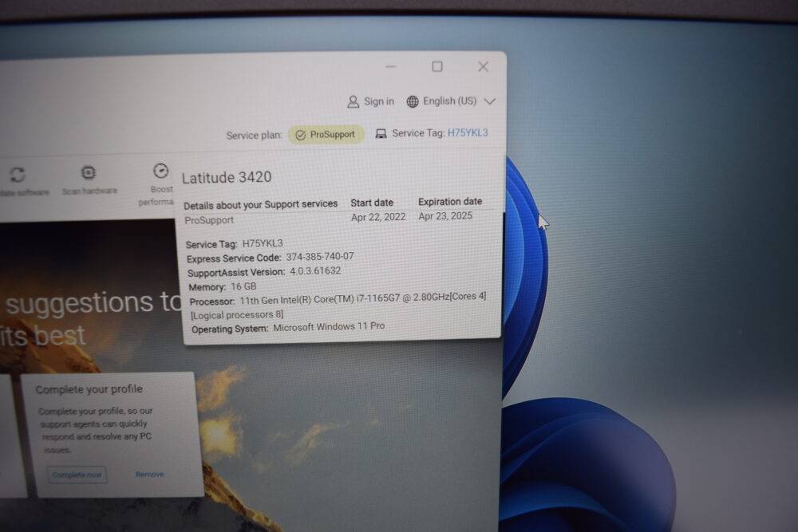
Task: Click the Sign in user icon
Action: [353, 102]
